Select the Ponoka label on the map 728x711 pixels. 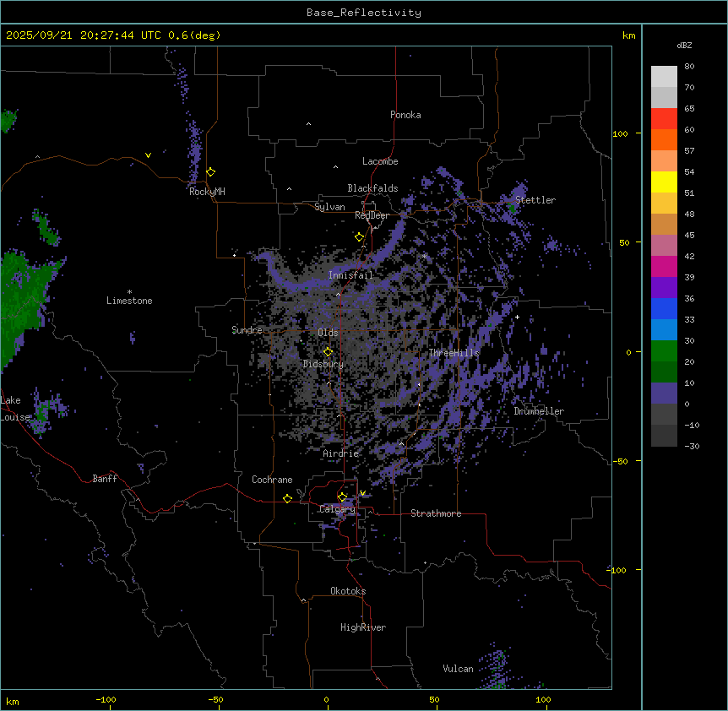coord(405,115)
